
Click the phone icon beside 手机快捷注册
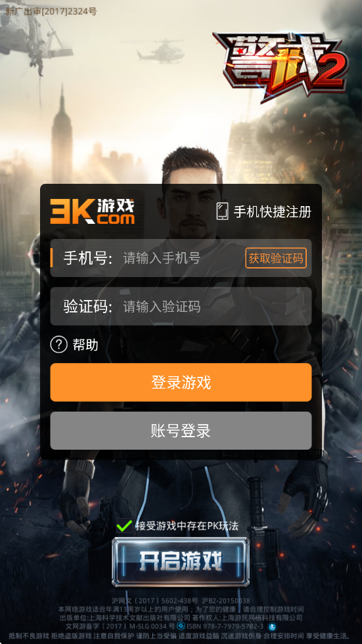[222, 211]
